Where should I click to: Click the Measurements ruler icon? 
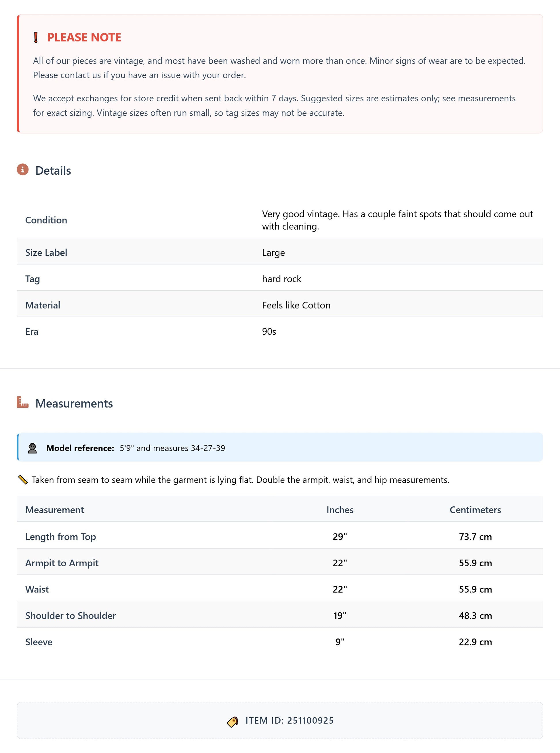pos(23,402)
